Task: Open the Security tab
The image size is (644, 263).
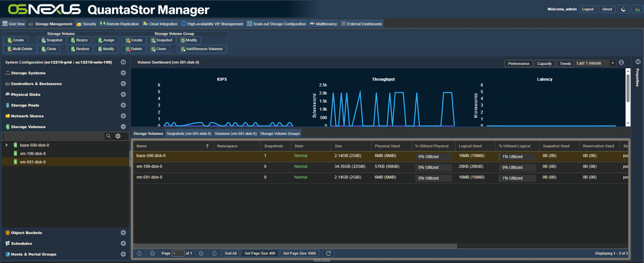Action: 86,24
